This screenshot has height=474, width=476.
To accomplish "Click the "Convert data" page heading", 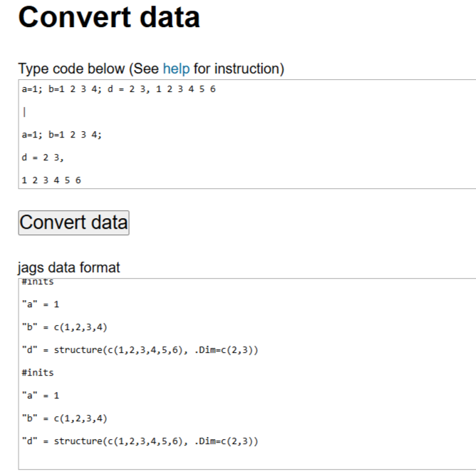I will [x=109, y=18].
